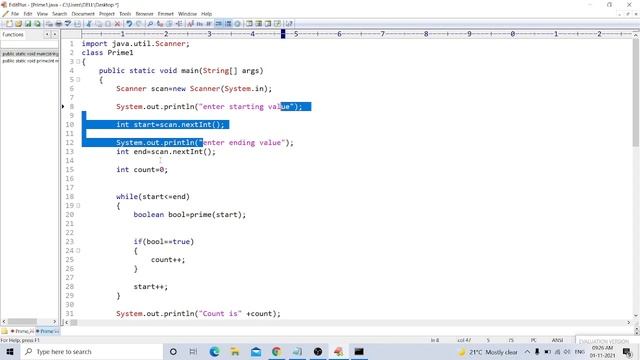
Task: Collapse the code fold at line 3
Action: pos(78,62)
